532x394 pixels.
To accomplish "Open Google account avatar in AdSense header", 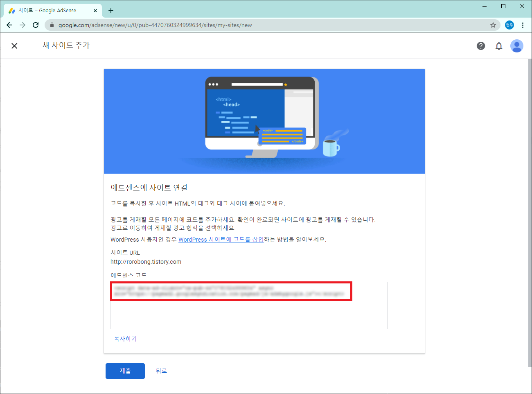I will pyautogui.click(x=517, y=46).
